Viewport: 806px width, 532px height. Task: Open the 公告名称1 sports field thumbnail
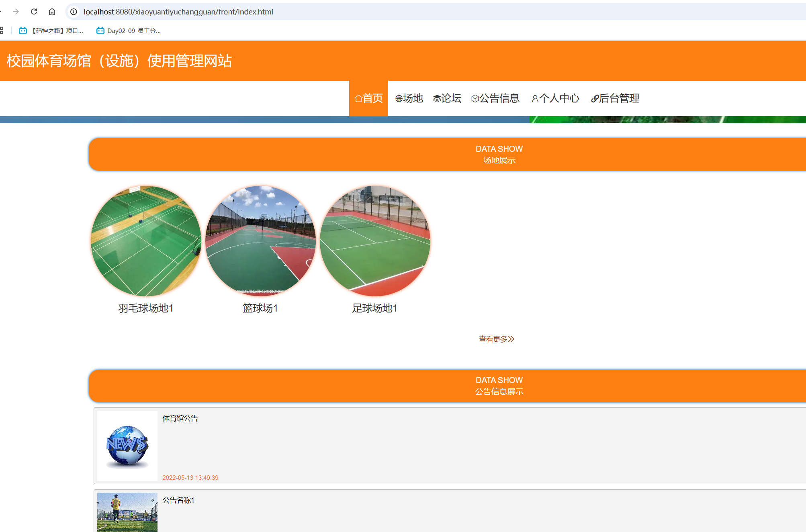tap(127, 512)
